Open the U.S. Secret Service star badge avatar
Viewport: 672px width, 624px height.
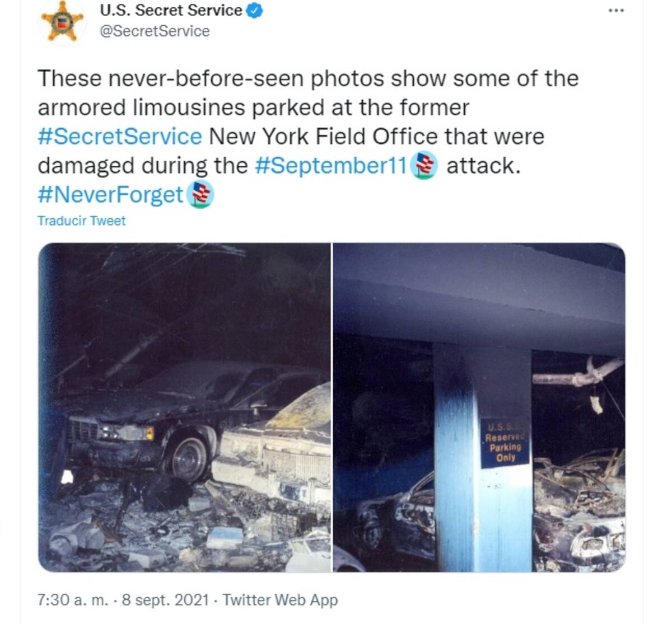[62, 23]
